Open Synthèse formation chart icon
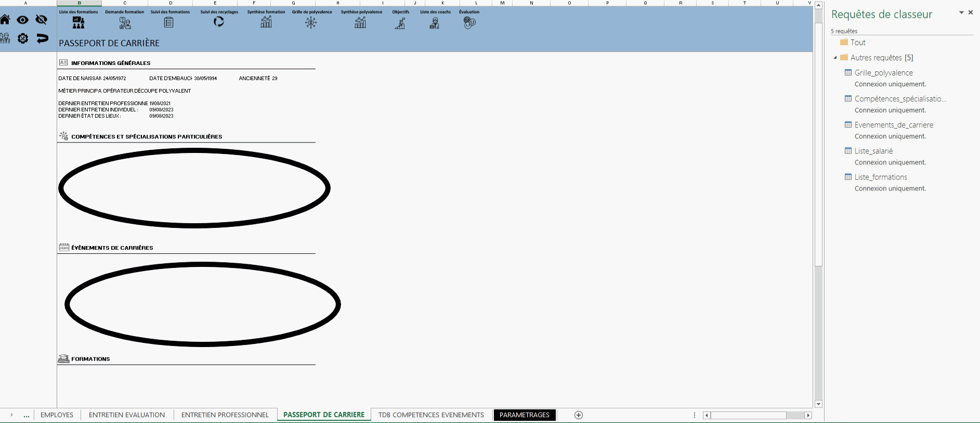The image size is (980, 423). tap(266, 22)
